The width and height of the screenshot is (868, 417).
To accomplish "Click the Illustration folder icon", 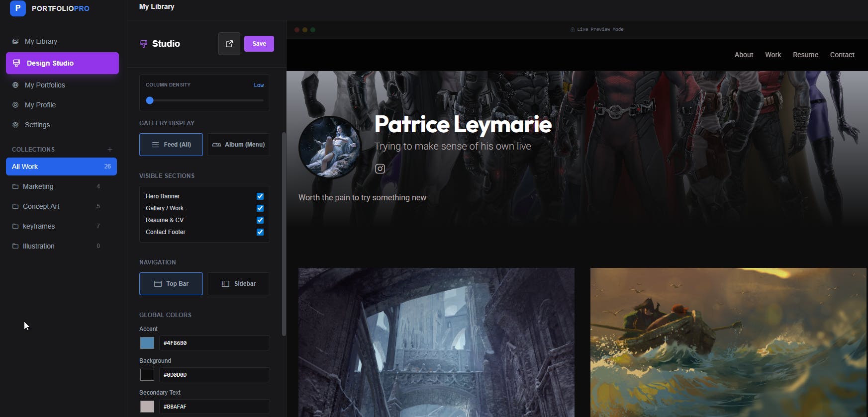I will point(15,246).
